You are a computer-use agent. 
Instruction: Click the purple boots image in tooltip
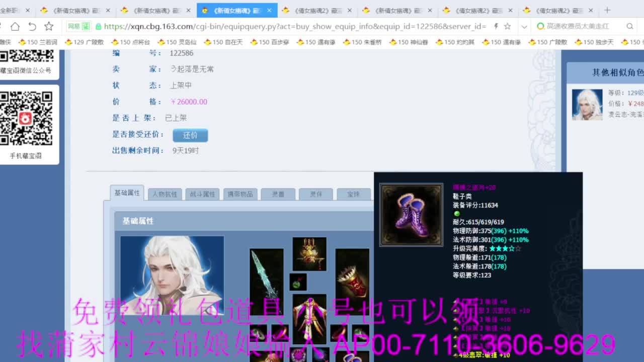click(411, 214)
